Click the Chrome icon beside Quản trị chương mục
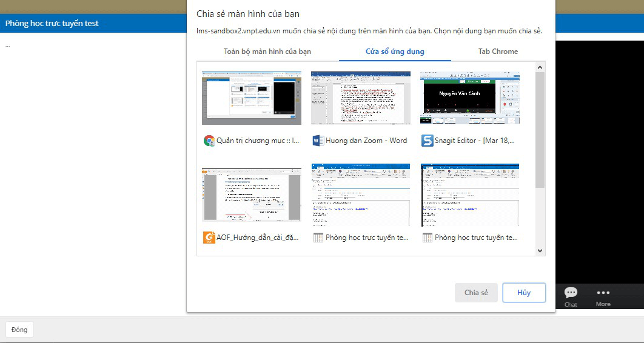The width and height of the screenshot is (644, 343). 209,141
